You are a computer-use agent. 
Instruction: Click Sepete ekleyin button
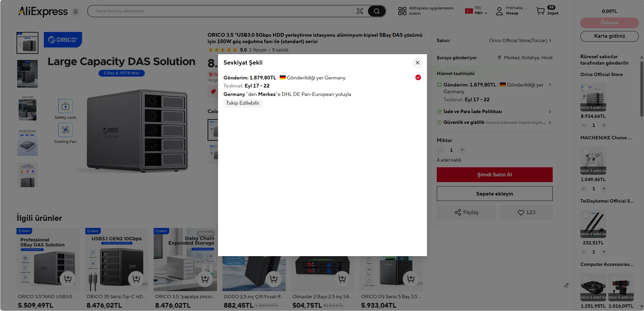494,194
